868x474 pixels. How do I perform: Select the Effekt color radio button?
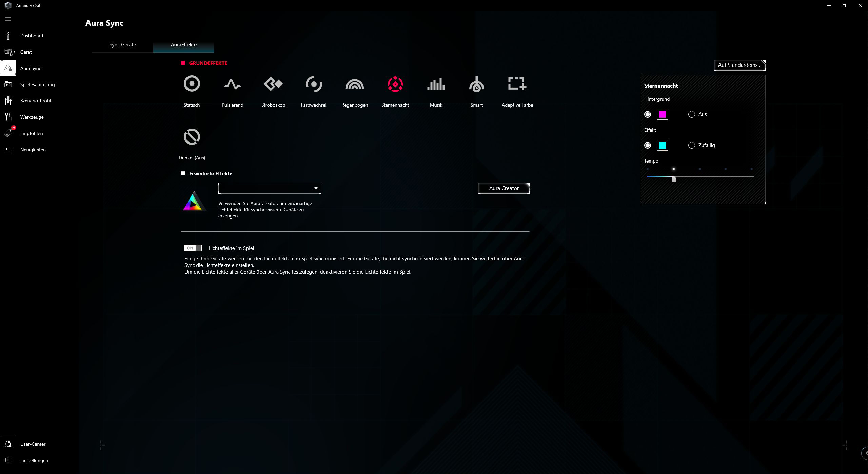coord(648,145)
